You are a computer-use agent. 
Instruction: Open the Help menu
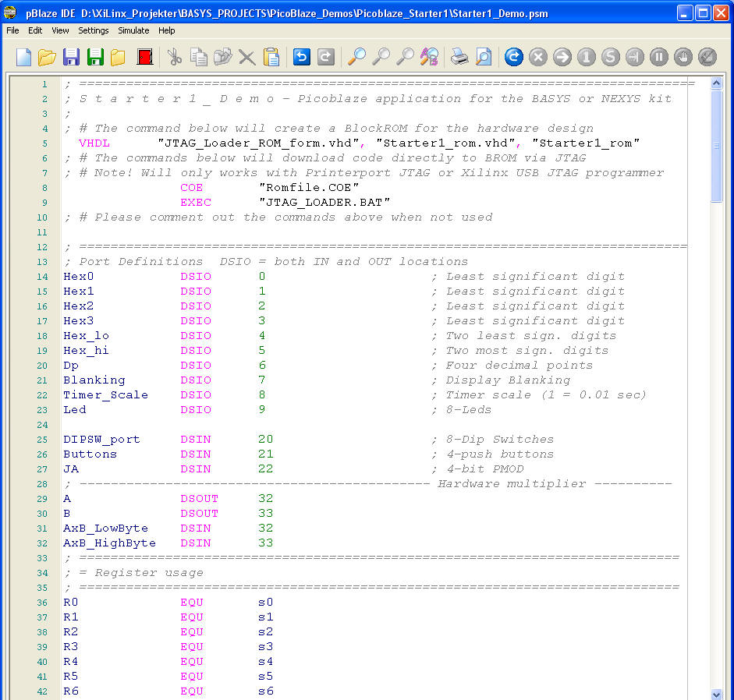(x=167, y=30)
